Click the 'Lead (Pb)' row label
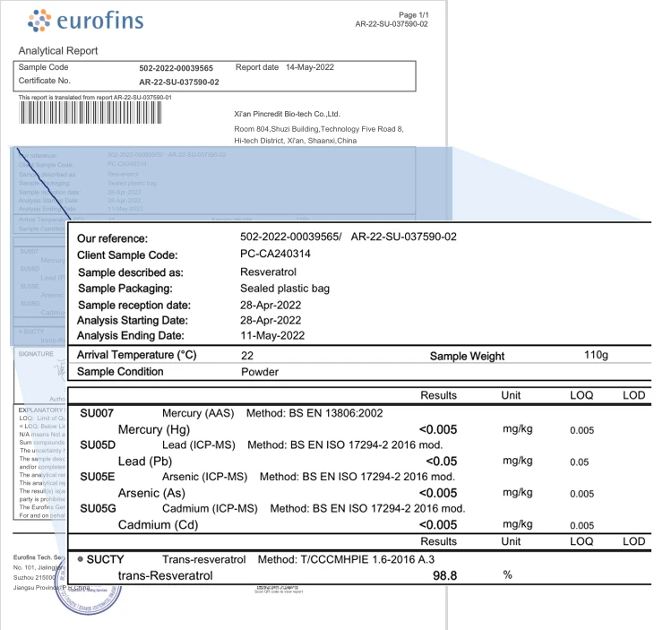The width and height of the screenshot is (672, 630). click(145, 462)
